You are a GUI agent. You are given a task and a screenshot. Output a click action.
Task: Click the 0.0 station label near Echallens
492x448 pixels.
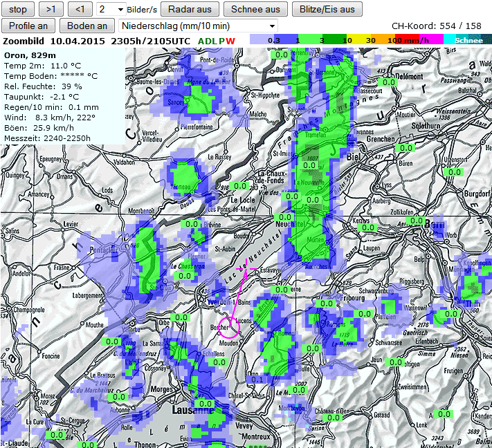point(219,362)
